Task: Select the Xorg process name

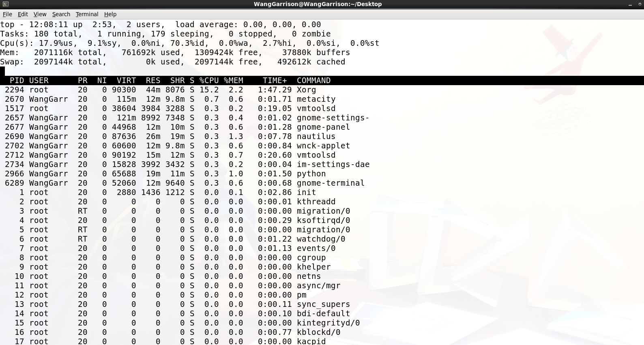Action: point(307,90)
